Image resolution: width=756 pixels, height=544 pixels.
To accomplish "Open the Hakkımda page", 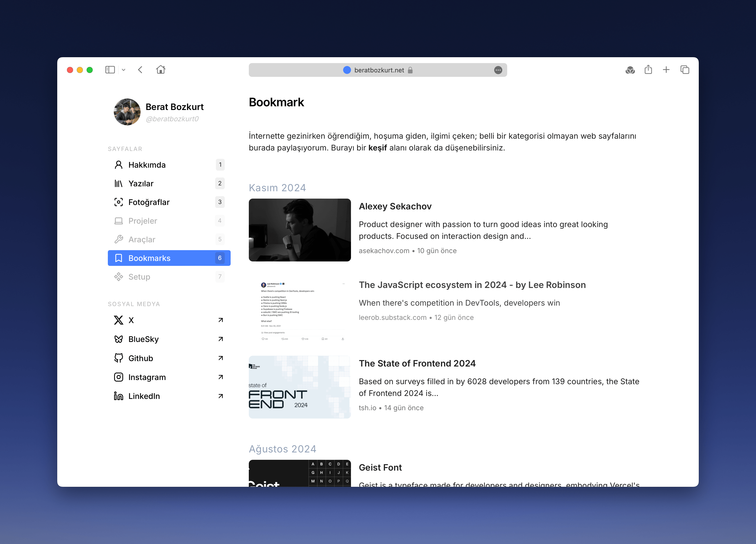I will coord(147,165).
